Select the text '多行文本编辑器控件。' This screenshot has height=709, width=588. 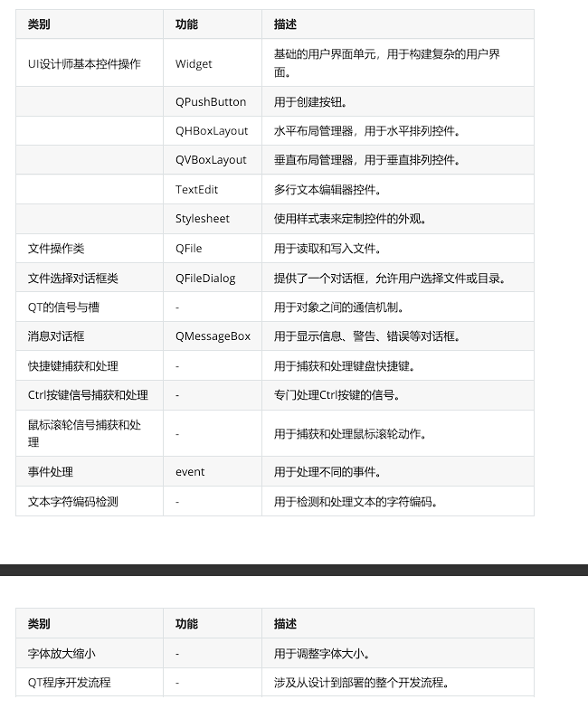click(327, 190)
